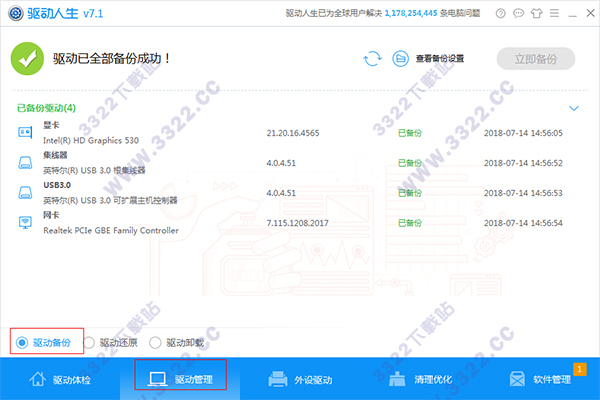Image resolution: width=600 pixels, height=400 pixels.
Task: Click timestamp 2018-07-14 14:56:52
Action: coord(523,163)
